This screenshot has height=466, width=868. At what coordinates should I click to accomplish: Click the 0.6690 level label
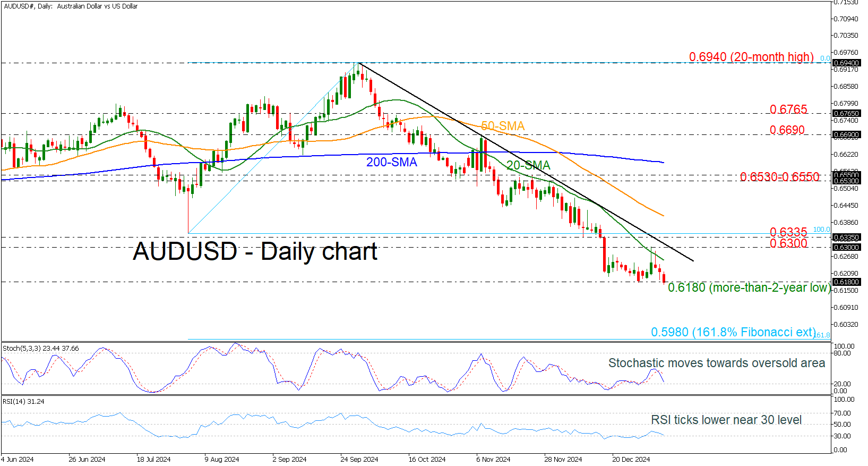787,130
